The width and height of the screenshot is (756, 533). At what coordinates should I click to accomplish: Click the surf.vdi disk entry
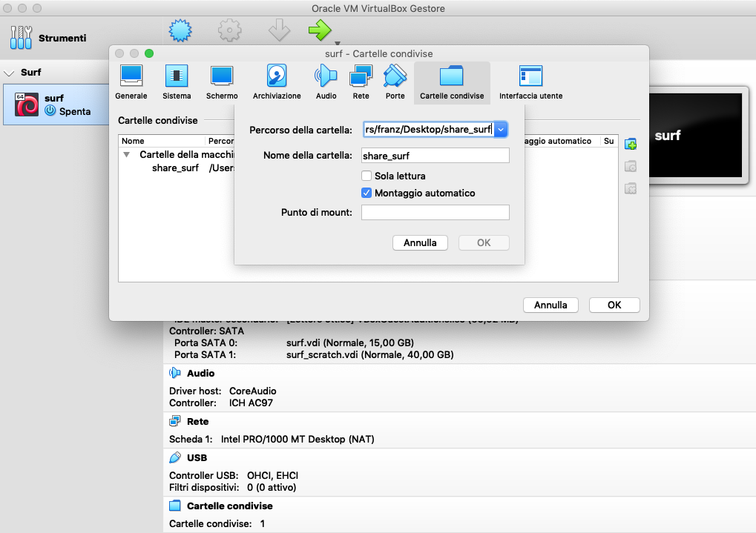pos(350,342)
